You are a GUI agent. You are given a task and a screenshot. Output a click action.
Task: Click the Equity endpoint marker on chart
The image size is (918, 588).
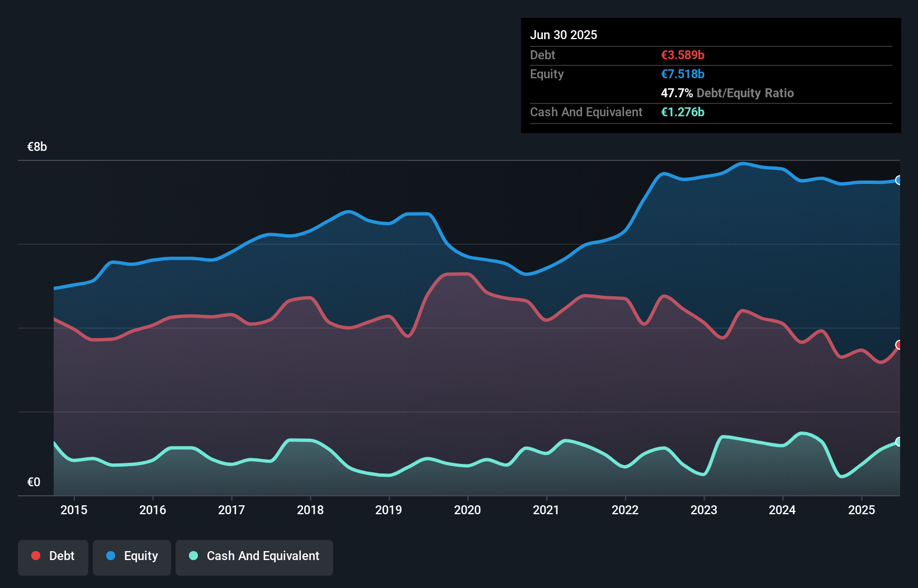point(899,180)
